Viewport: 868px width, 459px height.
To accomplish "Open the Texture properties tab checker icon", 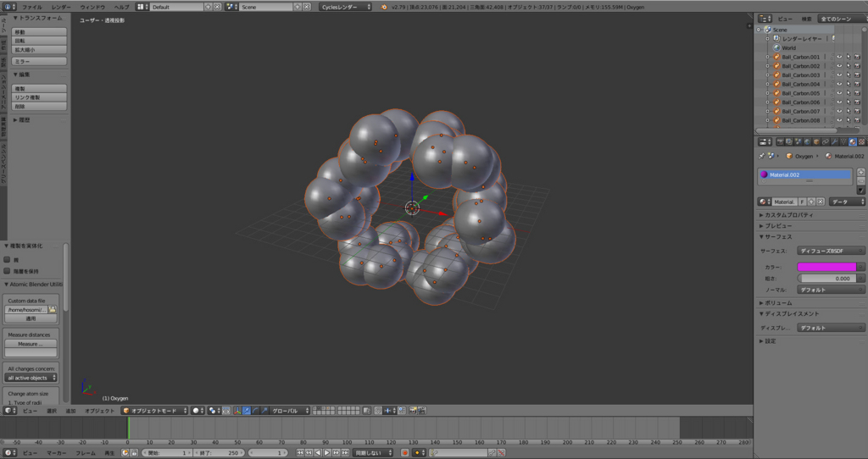I will click(862, 142).
